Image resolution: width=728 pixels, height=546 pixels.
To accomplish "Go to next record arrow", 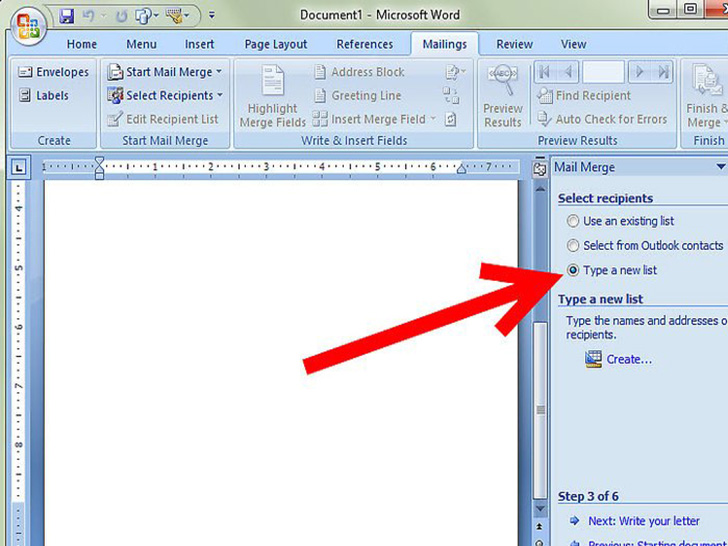I will [x=639, y=72].
